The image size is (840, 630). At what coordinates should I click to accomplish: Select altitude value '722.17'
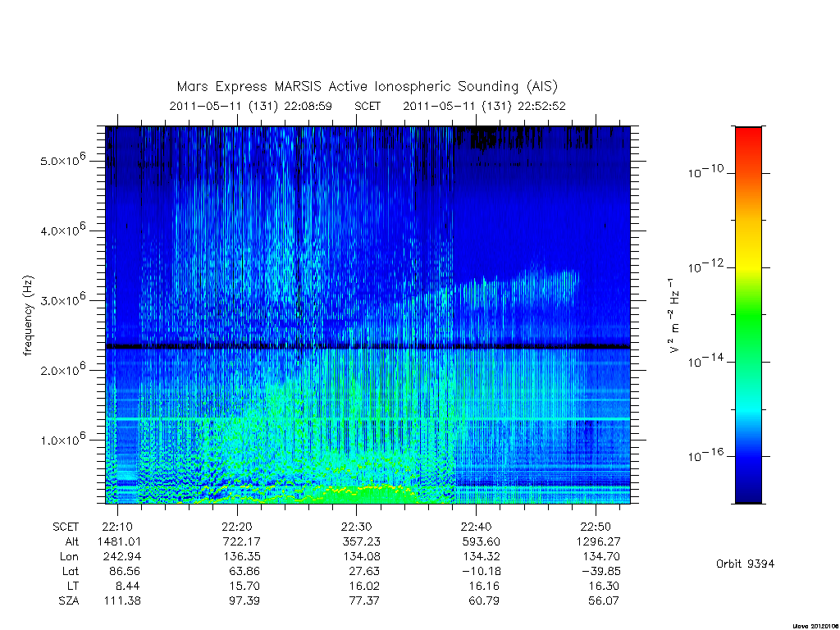[242, 541]
